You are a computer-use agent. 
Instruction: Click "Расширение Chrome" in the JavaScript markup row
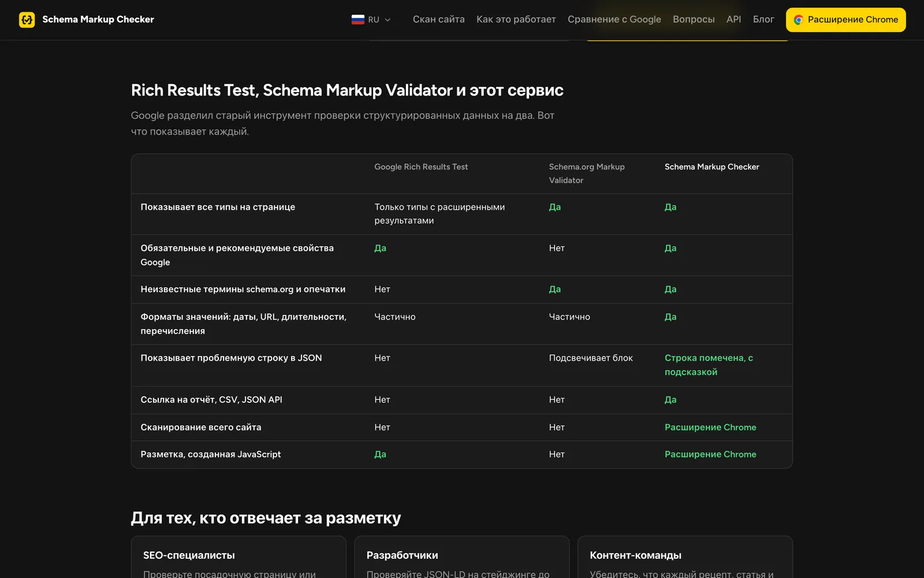[x=710, y=454]
